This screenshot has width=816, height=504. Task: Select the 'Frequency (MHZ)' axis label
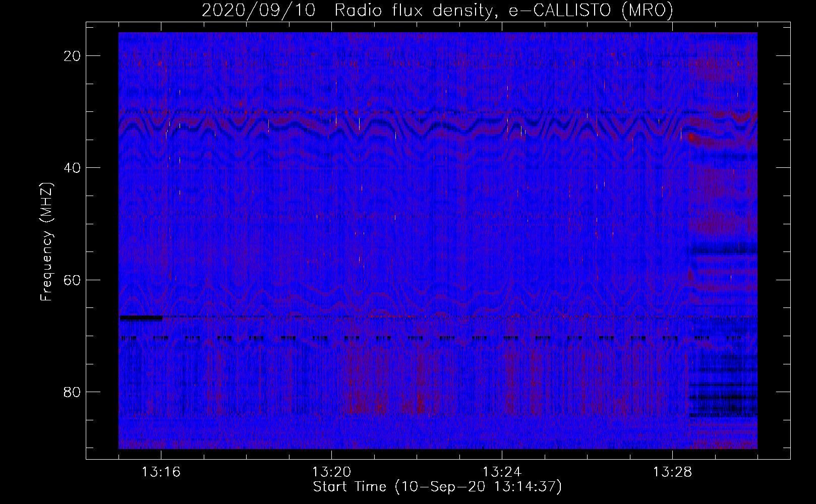[46, 242]
